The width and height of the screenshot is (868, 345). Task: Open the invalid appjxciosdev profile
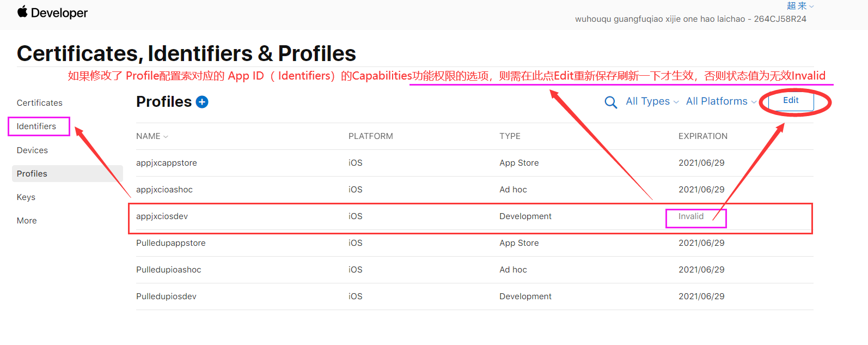[162, 216]
